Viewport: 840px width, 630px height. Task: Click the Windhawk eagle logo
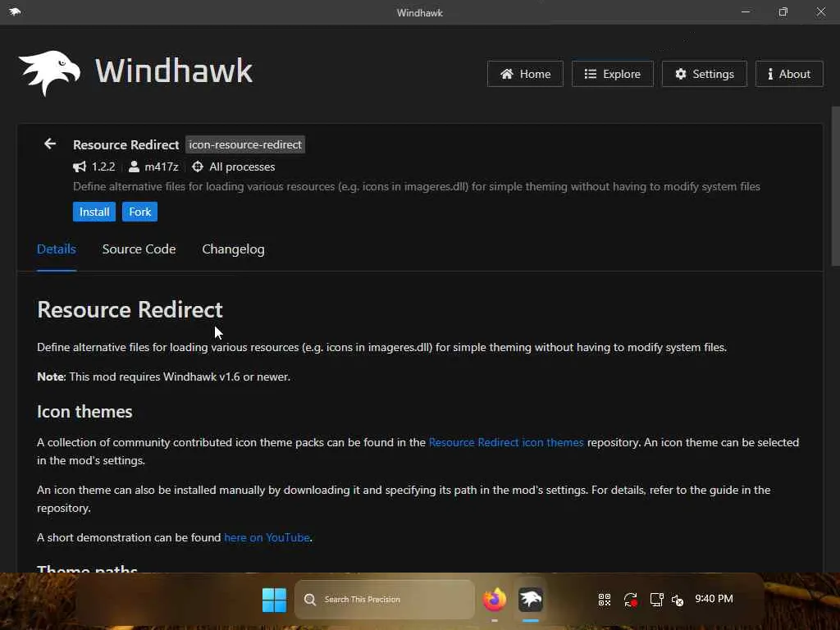(x=49, y=73)
